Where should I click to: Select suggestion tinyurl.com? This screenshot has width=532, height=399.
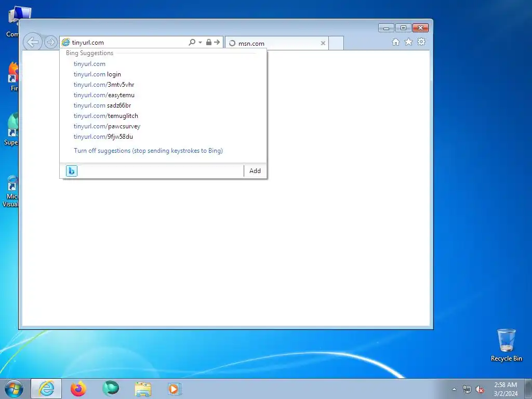pos(89,64)
